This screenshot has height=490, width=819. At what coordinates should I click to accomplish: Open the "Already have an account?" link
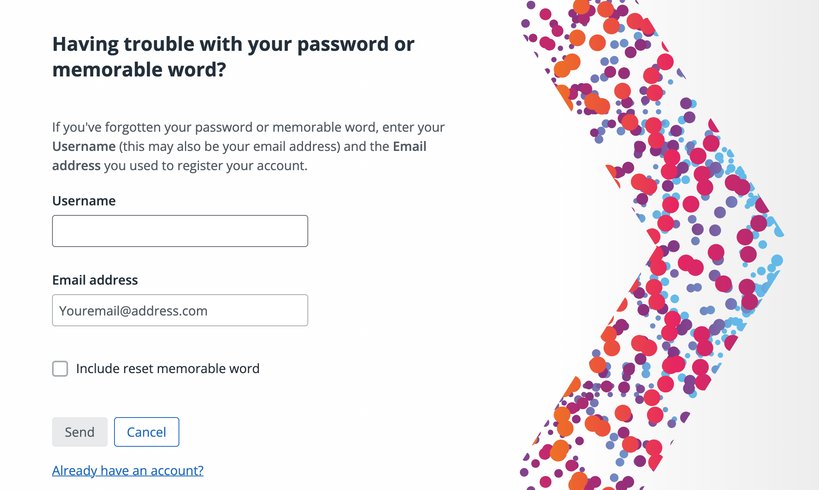tap(127, 470)
